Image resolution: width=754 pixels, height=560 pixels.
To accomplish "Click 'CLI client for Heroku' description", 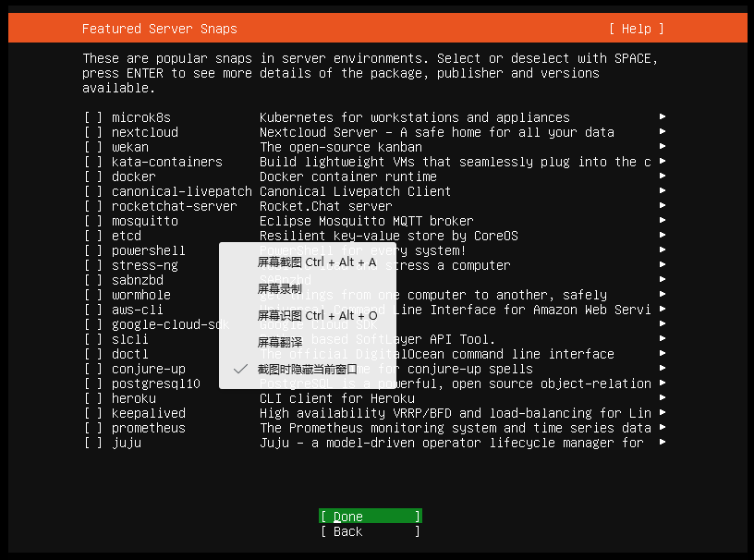I will click(337, 398).
